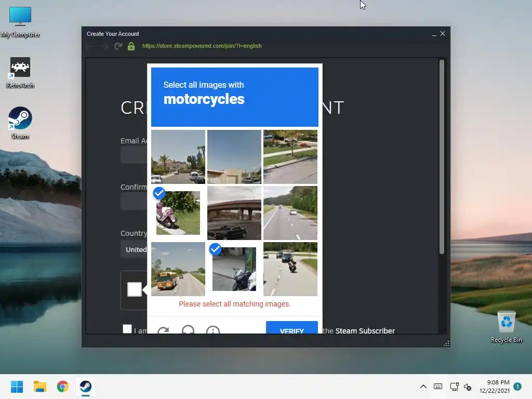Select the motorcyclist riding on road tile
The width and height of the screenshot is (532, 399).
[290, 269]
